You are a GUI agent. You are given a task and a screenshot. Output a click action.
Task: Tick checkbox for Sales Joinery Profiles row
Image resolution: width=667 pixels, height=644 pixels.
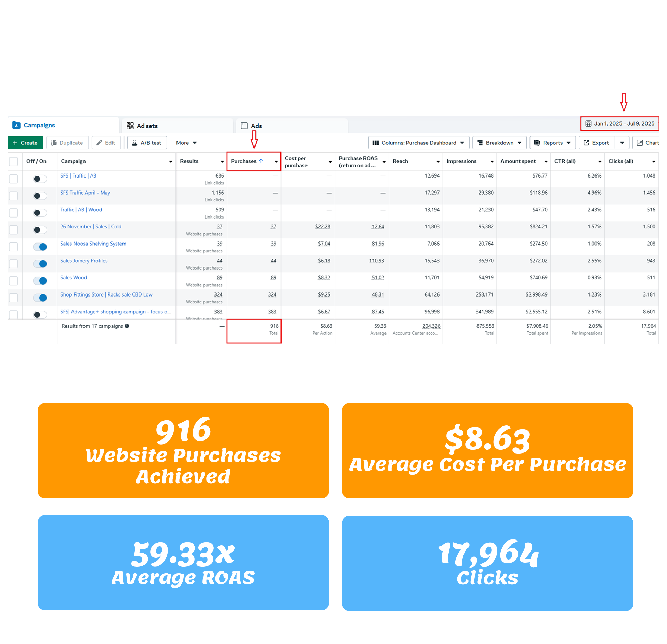(x=13, y=264)
